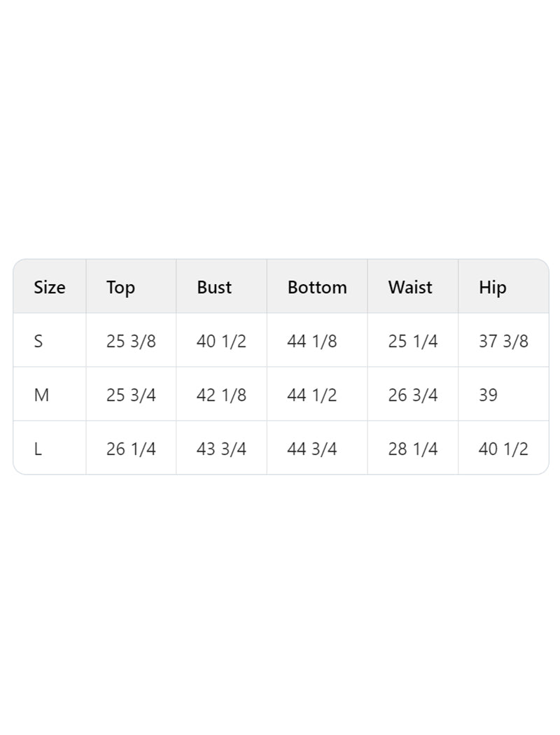Click the Size column header
The image size is (560, 735).
[50, 287]
